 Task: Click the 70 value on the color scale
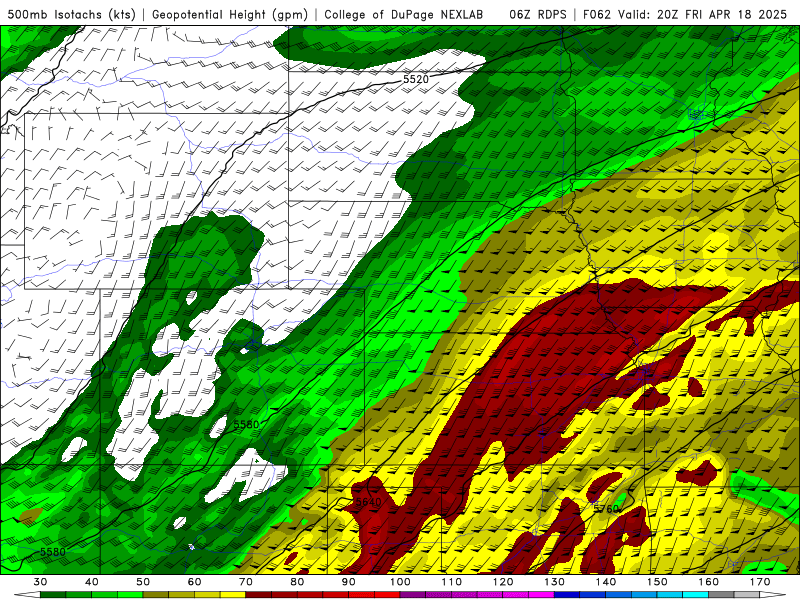pyautogui.click(x=246, y=582)
